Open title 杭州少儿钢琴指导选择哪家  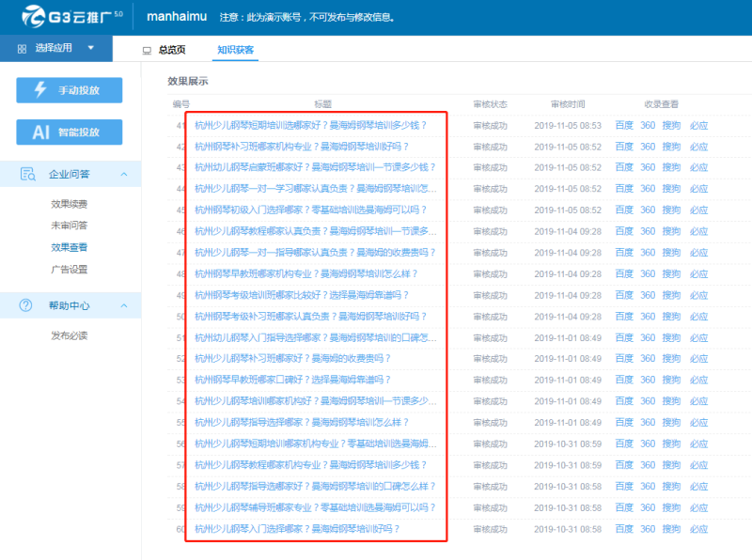[x=302, y=423]
